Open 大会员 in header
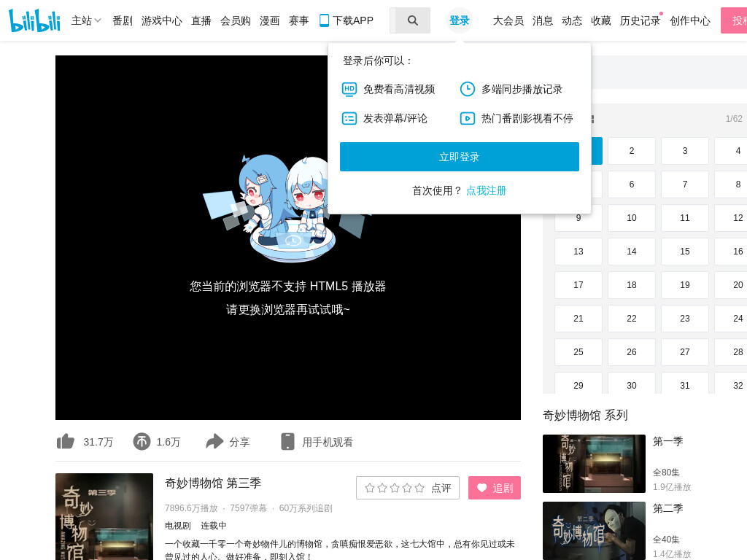The image size is (747, 560). [508, 20]
